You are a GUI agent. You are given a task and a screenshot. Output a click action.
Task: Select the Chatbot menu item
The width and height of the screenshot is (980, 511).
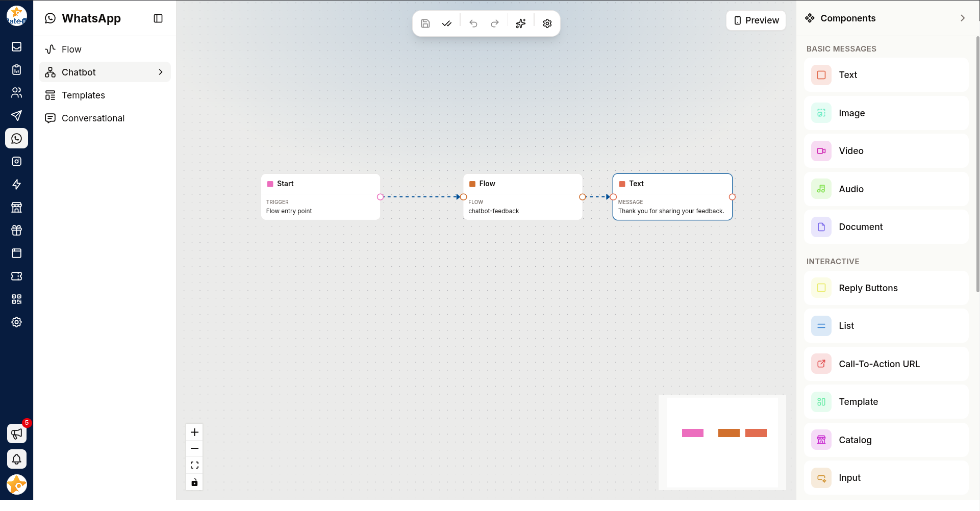pos(105,72)
